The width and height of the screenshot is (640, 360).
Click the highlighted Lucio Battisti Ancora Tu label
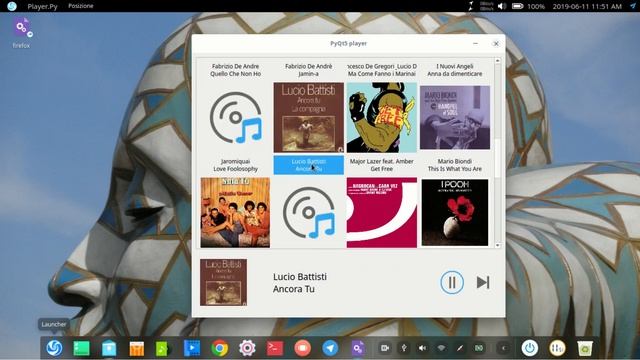point(309,165)
